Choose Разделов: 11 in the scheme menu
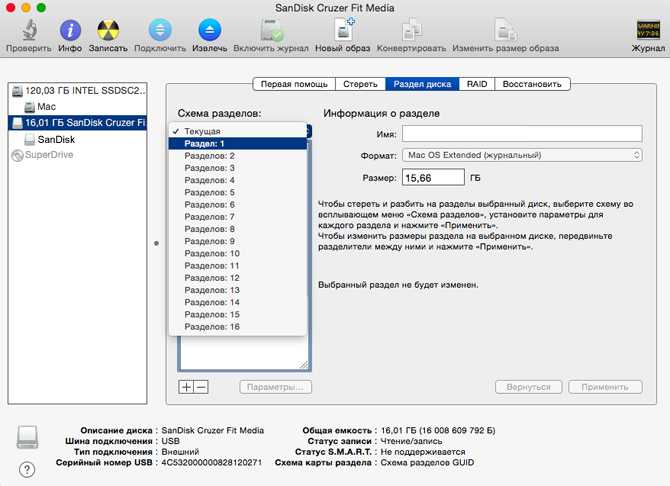 point(238,265)
